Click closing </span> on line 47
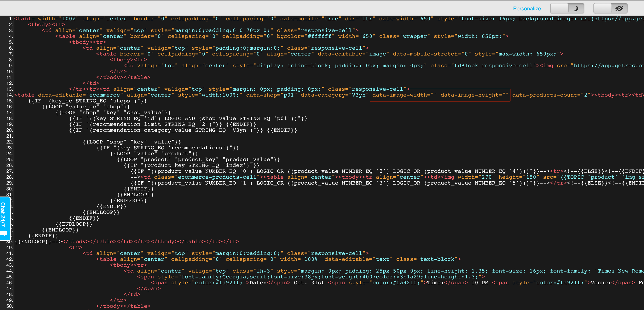 click(x=149, y=289)
